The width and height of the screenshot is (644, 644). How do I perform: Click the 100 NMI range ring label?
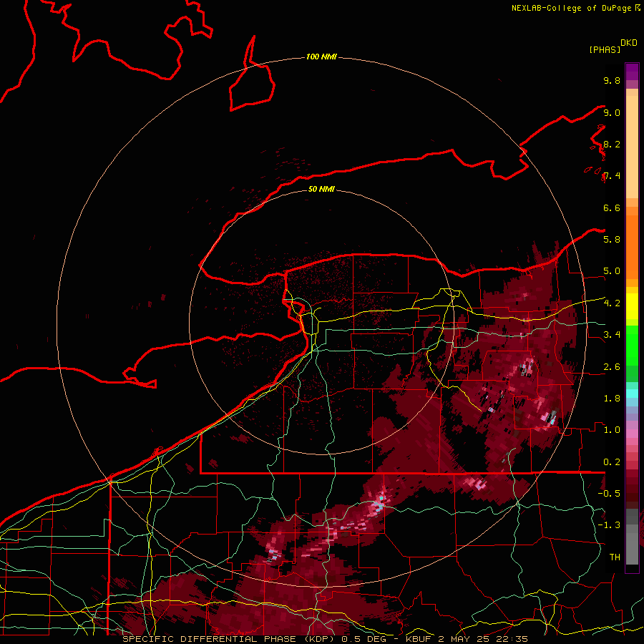321,57
